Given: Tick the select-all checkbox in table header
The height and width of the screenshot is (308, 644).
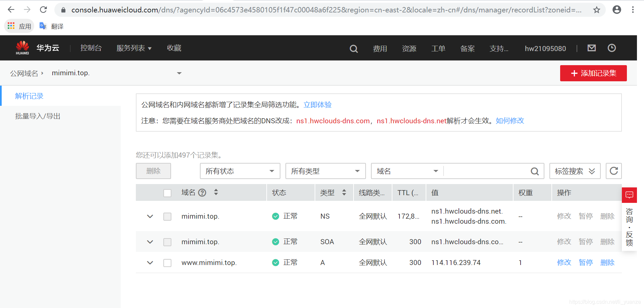Looking at the screenshot, I should click(x=167, y=193).
